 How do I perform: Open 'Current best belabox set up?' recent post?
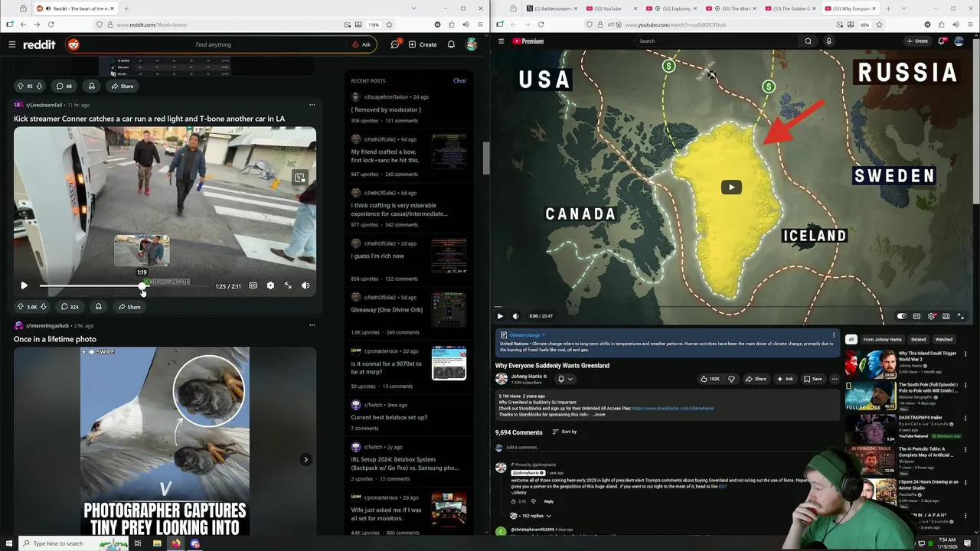[389, 417]
